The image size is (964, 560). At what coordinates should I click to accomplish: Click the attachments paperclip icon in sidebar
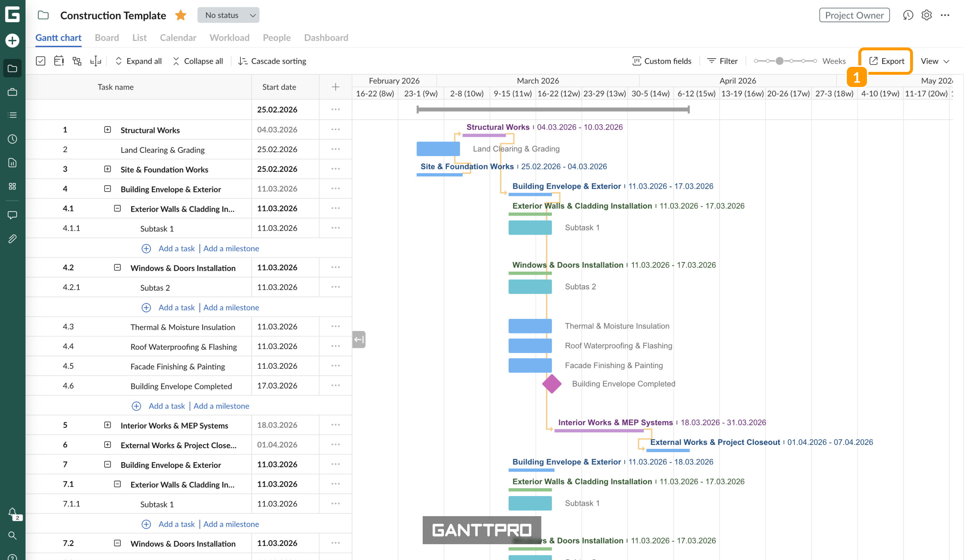tap(12, 239)
